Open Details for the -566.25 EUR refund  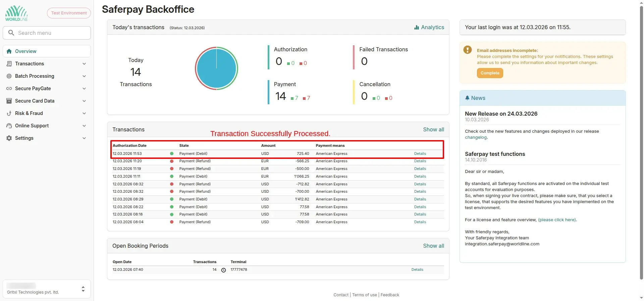click(x=420, y=161)
